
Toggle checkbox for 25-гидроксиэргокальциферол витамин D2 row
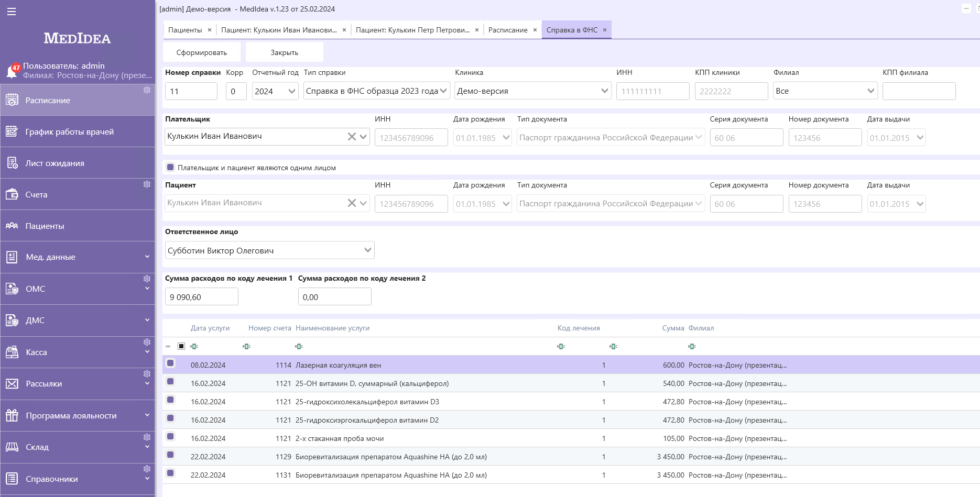pos(170,418)
